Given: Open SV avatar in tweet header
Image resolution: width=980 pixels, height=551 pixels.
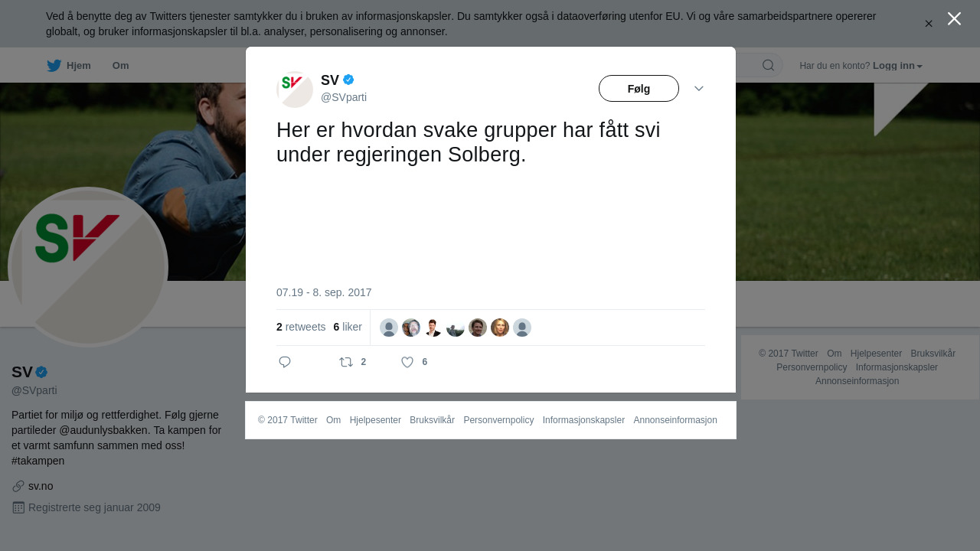Looking at the screenshot, I should pyautogui.click(x=295, y=90).
